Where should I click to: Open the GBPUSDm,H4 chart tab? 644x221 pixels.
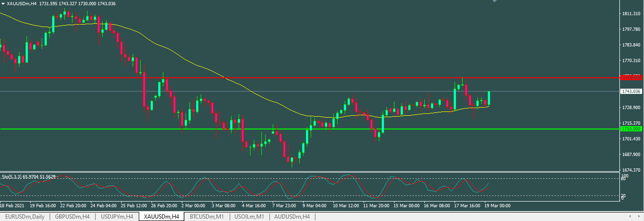72,217
